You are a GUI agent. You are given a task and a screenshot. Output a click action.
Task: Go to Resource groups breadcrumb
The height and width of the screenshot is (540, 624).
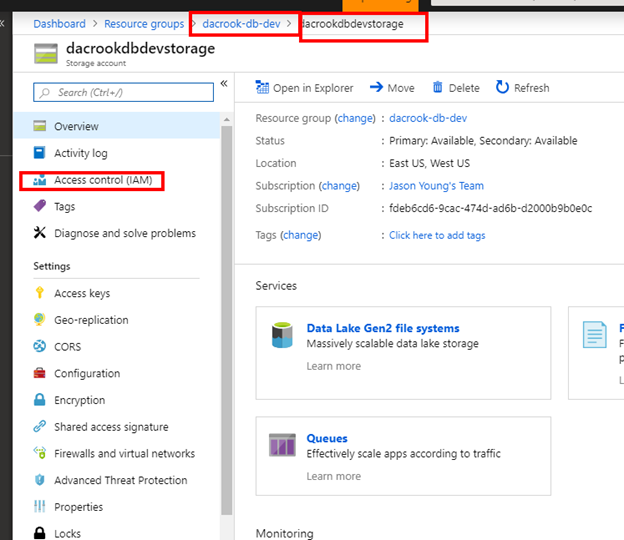pyautogui.click(x=144, y=24)
